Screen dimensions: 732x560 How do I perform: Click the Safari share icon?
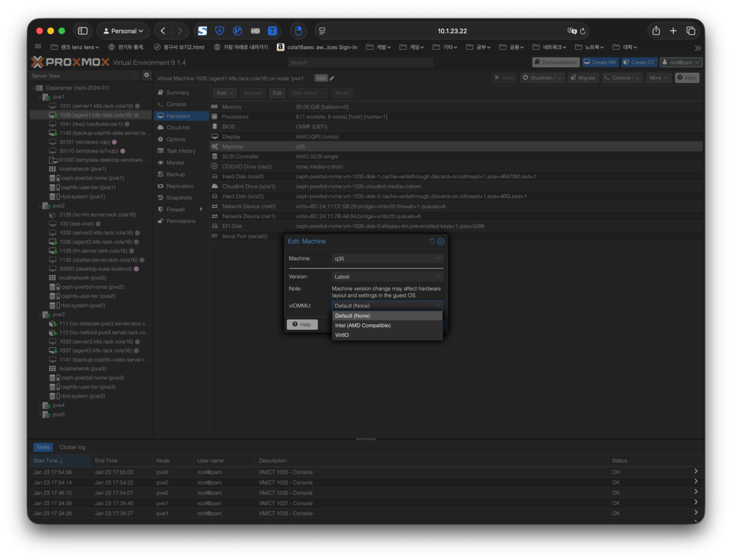pyautogui.click(x=656, y=31)
